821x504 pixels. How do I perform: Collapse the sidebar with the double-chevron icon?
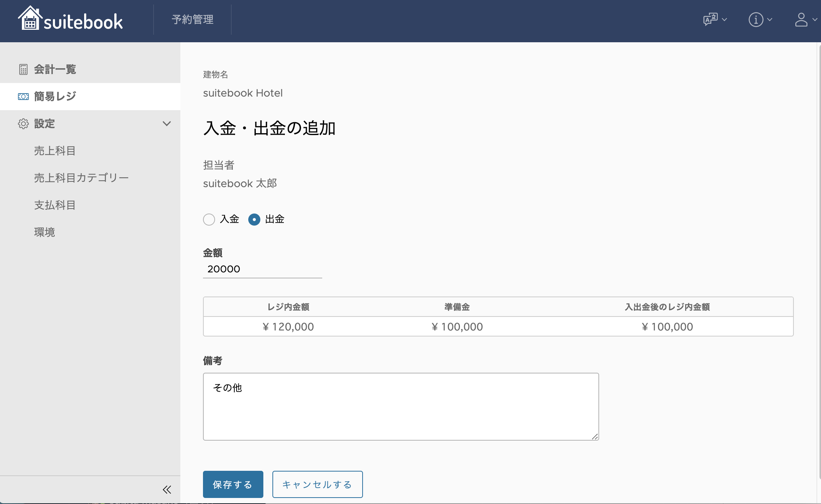167,490
